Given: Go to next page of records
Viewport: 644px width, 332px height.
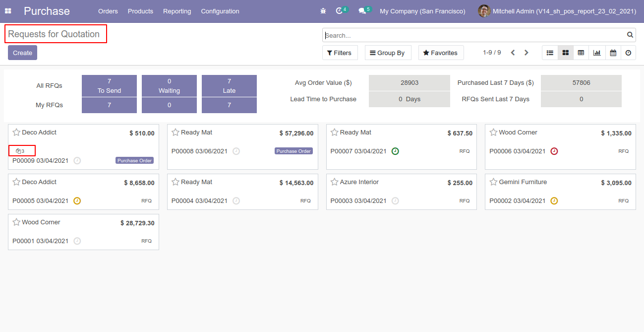Looking at the screenshot, I should (527, 53).
